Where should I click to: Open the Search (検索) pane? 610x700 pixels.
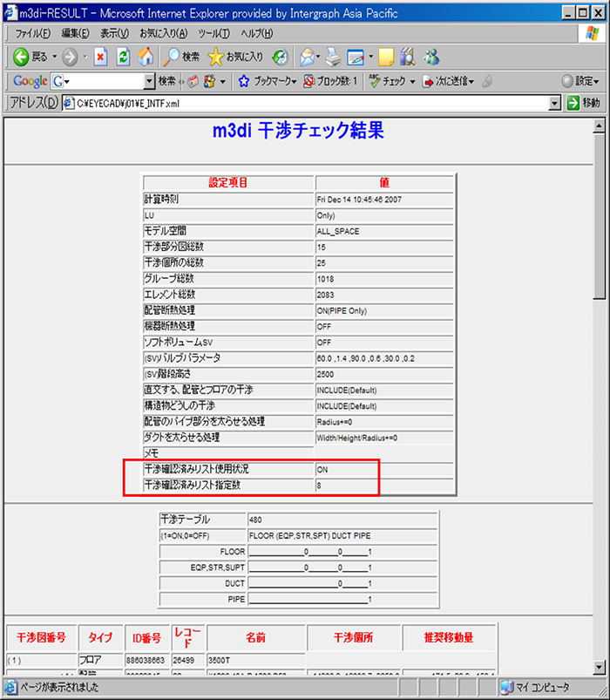181,57
